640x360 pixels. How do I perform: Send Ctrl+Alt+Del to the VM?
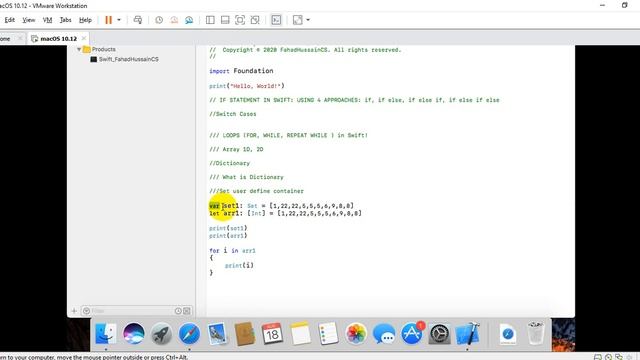[138, 20]
